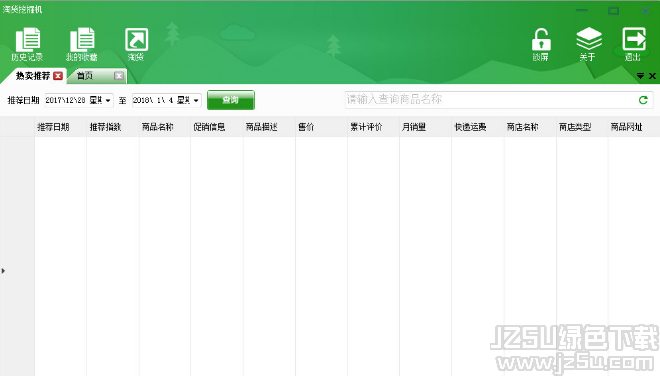The height and width of the screenshot is (376, 660).
Task: Close the 首页 tab with gray X
Action: click(x=119, y=76)
